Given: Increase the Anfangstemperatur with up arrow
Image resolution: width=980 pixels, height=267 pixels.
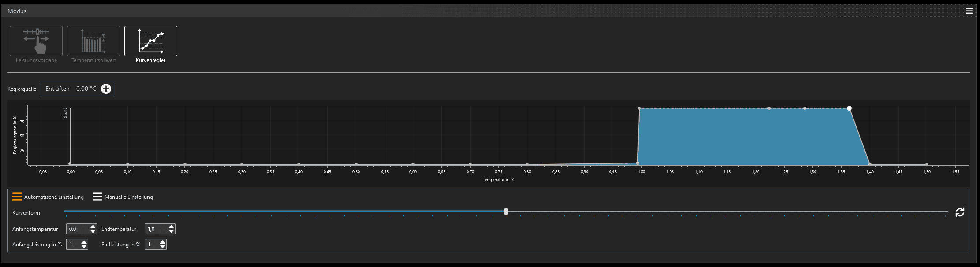Looking at the screenshot, I should (x=93, y=226).
